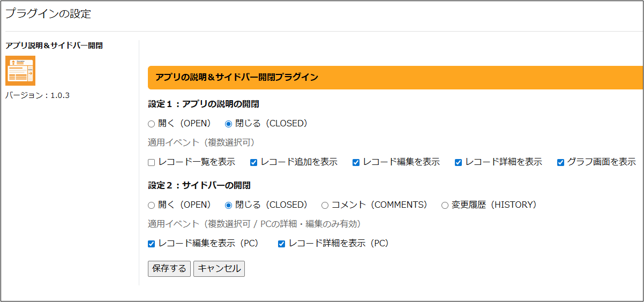Select 開く (OPEN) for app description
Viewport: 644px width, 302px height.
(152, 124)
